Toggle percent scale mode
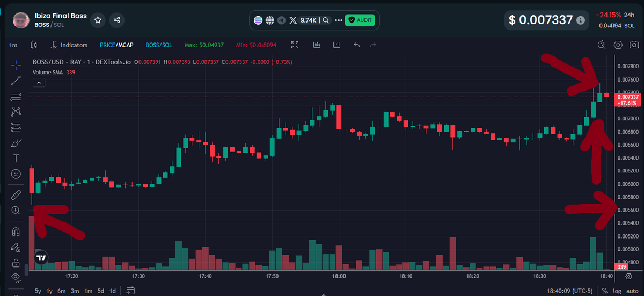The height and width of the screenshot is (296, 644). pos(605,291)
